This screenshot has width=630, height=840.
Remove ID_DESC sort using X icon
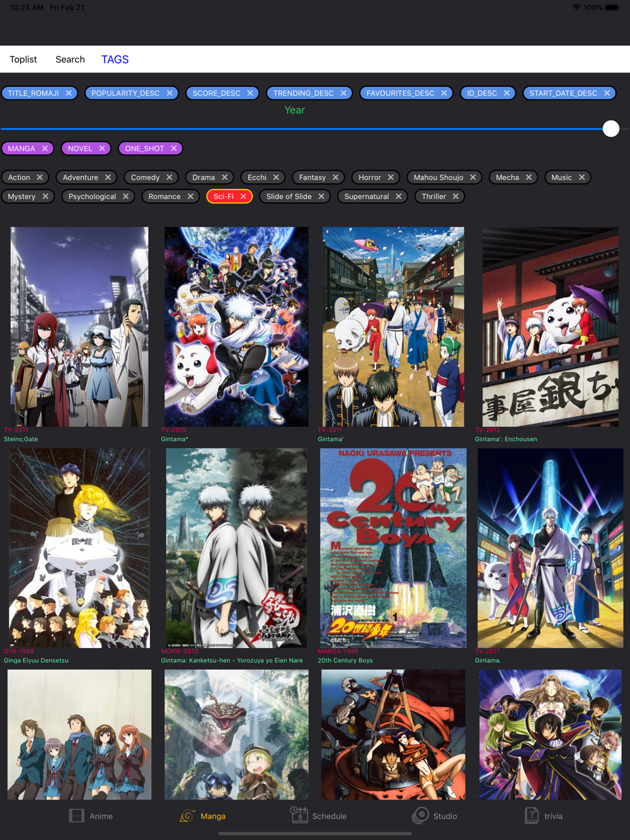[x=507, y=93]
